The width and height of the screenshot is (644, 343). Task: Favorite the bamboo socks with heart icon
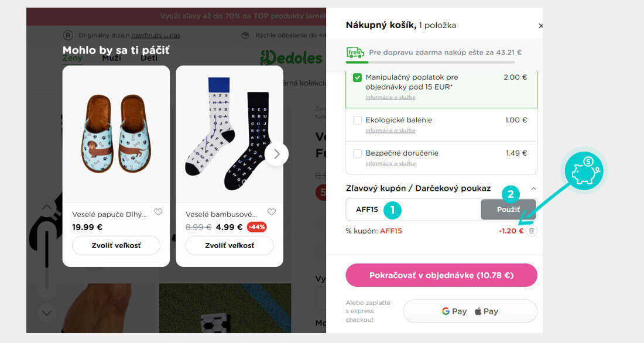272,212
